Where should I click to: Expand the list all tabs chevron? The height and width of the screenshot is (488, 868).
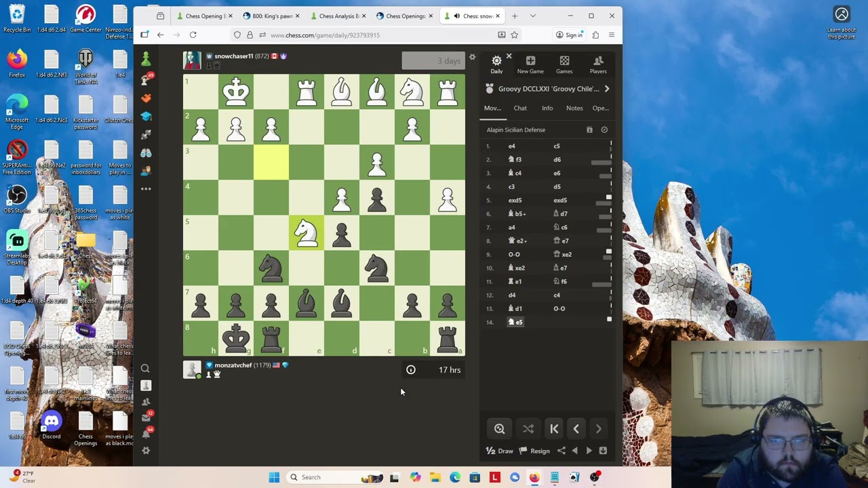click(532, 16)
